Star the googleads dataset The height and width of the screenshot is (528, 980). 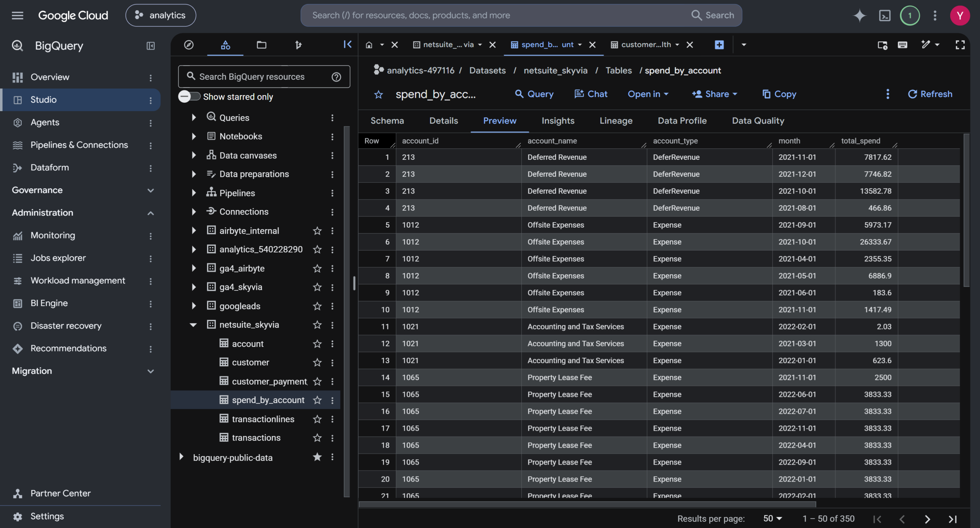[x=317, y=306]
